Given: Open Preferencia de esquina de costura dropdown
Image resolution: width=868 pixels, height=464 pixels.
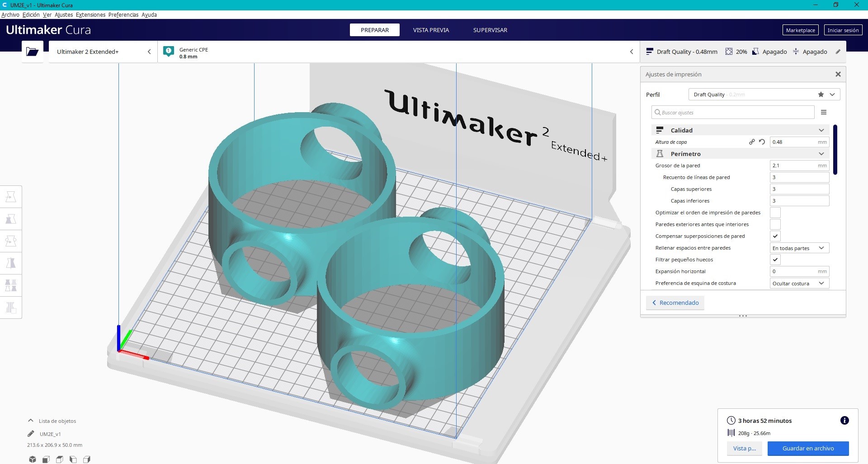Looking at the screenshot, I should (800, 283).
